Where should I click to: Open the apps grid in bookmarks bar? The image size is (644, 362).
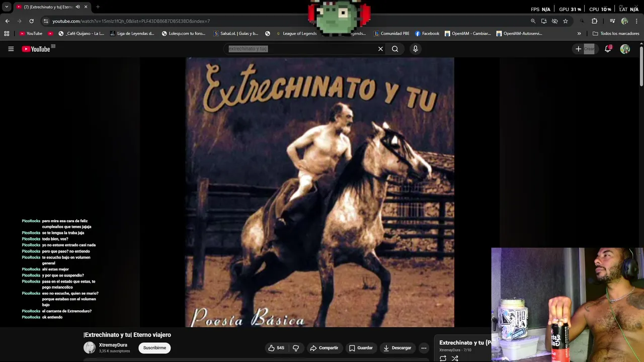pyautogui.click(x=7, y=34)
